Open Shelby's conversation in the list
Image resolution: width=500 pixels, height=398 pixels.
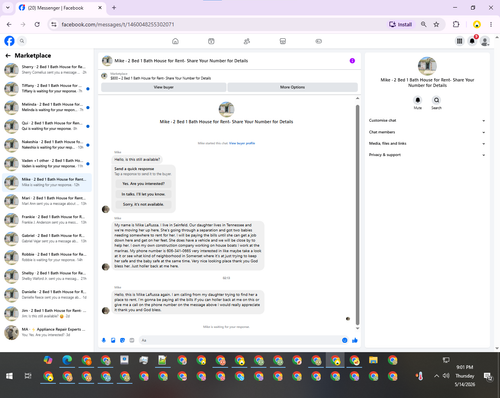(47, 276)
